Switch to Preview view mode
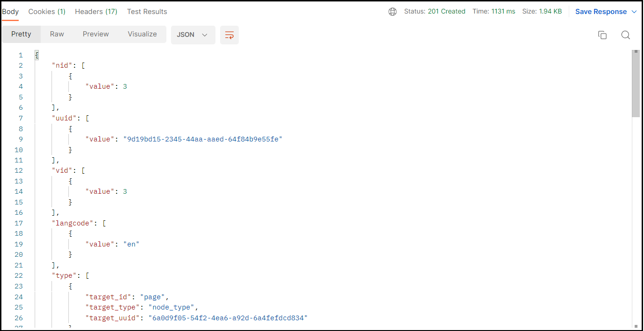This screenshot has width=644, height=331. point(96,34)
